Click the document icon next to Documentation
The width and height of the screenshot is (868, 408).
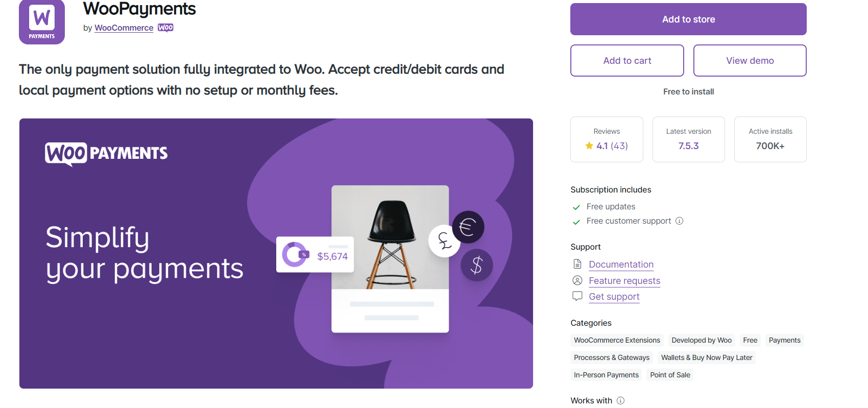click(x=577, y=263)
